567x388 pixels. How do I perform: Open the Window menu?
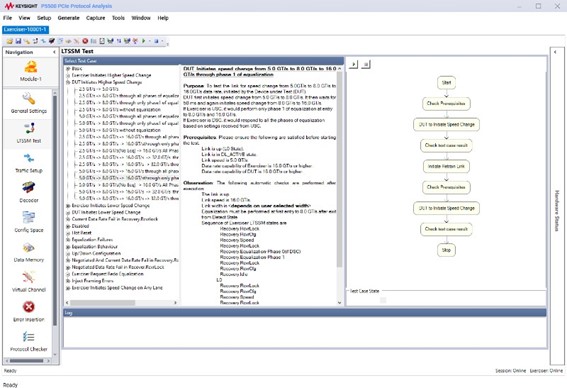(141, 18)
